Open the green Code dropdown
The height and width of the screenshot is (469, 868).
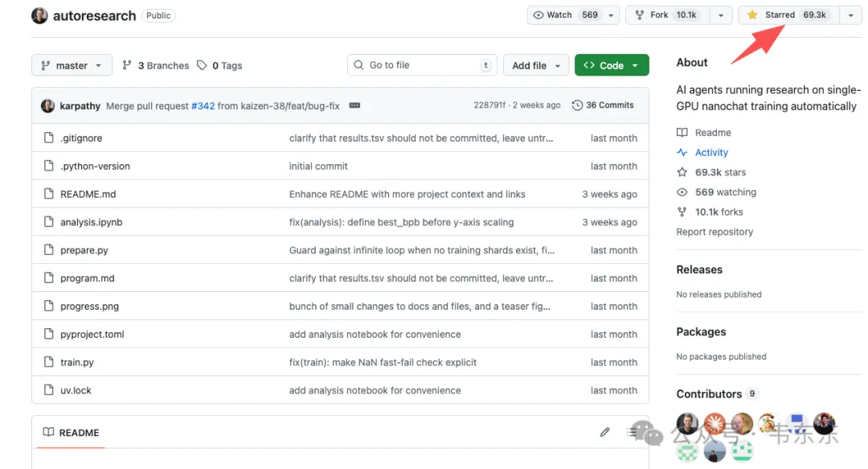(x=612, y=66)
